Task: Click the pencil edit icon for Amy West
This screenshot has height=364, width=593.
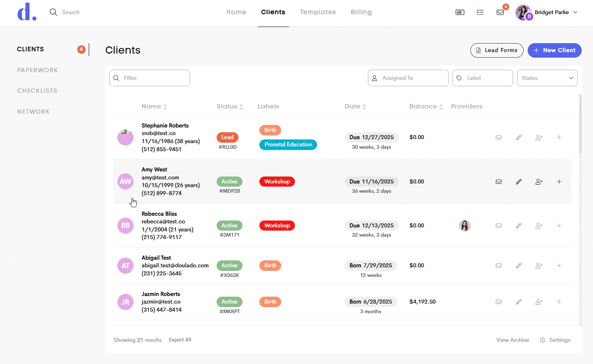Action: 519,182
